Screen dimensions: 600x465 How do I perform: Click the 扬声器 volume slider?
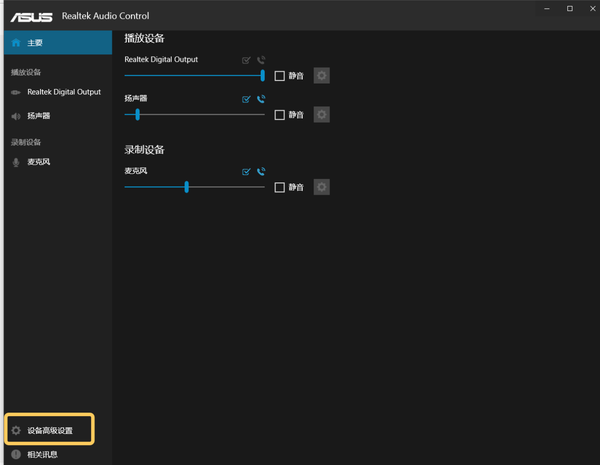pos(194,114)
